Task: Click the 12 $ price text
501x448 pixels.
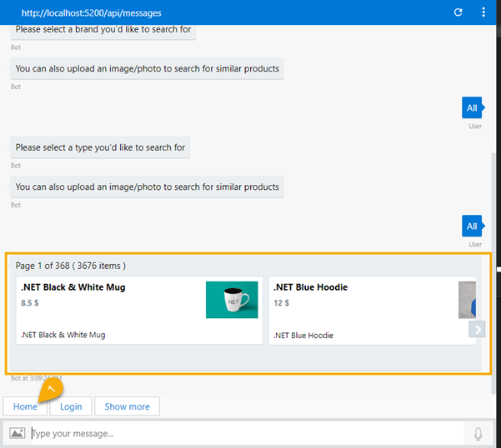Action: point(281,303)
